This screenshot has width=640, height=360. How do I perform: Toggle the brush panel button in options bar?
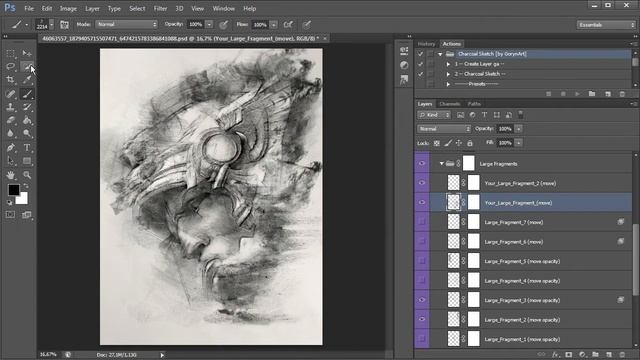point(64,25)
